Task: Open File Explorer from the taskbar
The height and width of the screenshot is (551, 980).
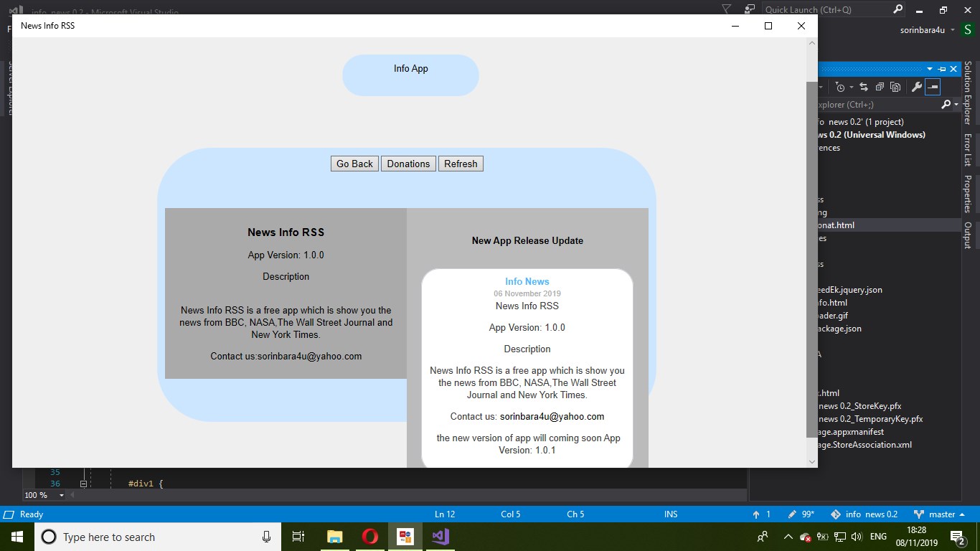Action: tap(334, 537)
